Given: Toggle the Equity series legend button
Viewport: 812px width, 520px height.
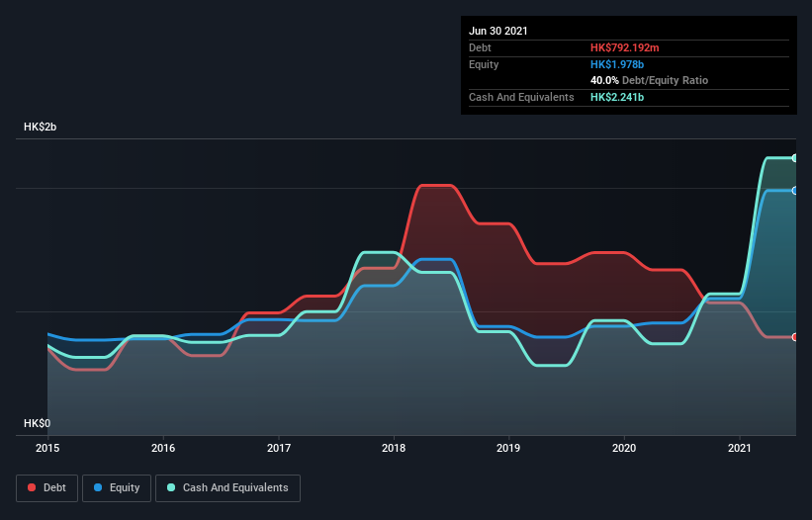Looking at the screenshot, I should pyautogui.click(x=117, y=488).
